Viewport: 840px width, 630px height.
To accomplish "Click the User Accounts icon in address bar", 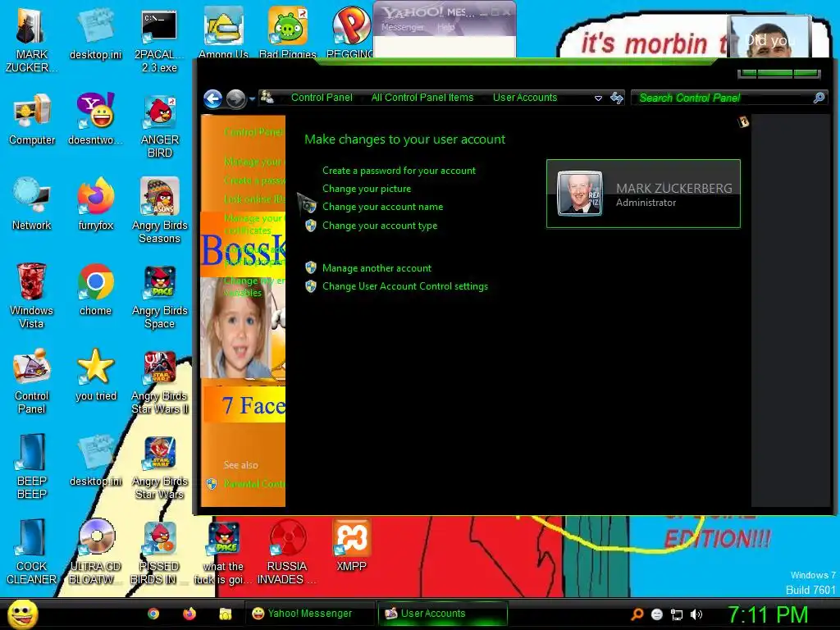I will 267,98.
